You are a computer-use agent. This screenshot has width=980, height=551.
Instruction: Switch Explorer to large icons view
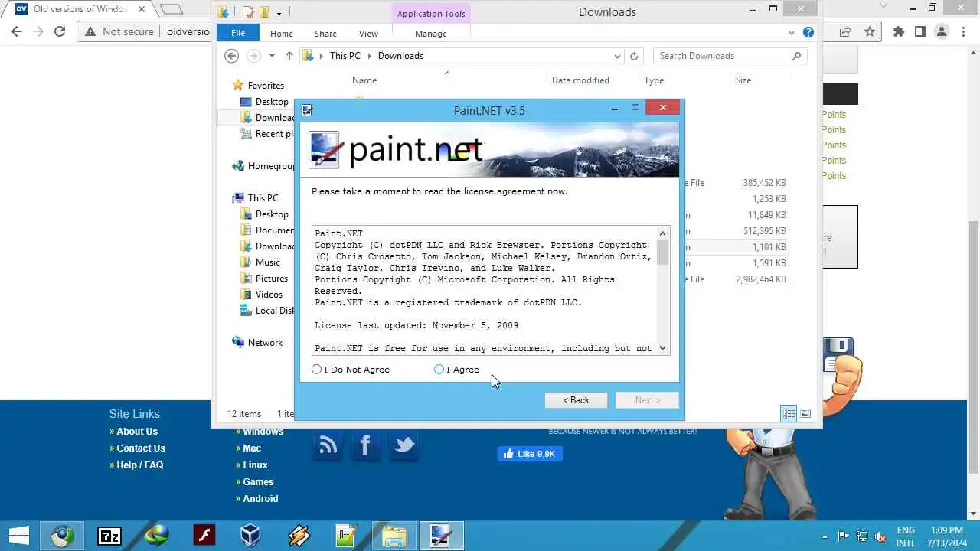805,414
